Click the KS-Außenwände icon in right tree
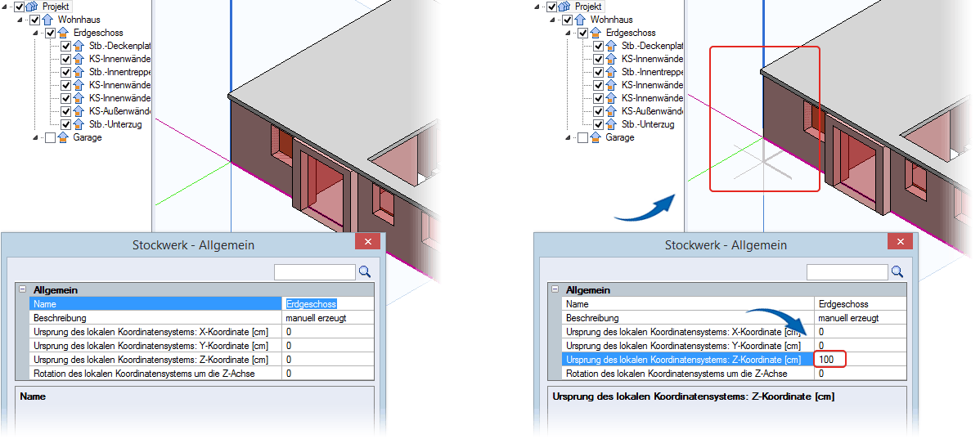Viewport: 980px width, 439px height. tap(610, 111)
